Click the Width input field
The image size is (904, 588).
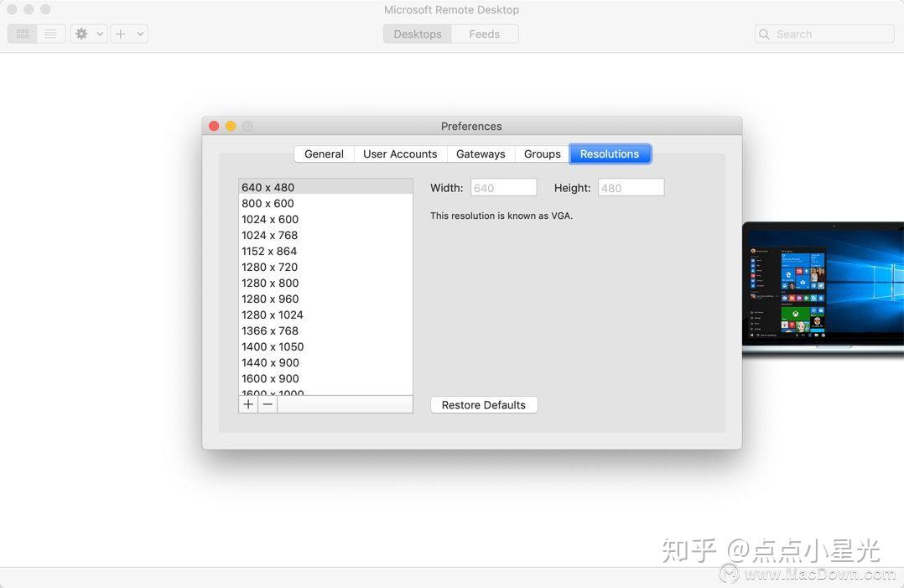(x=504, y=188)
